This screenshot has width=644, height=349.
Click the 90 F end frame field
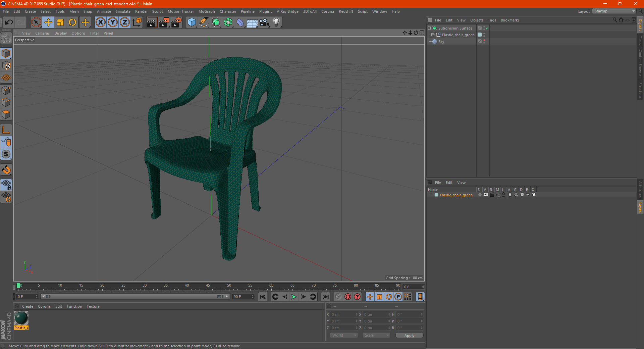coord(243,297)
